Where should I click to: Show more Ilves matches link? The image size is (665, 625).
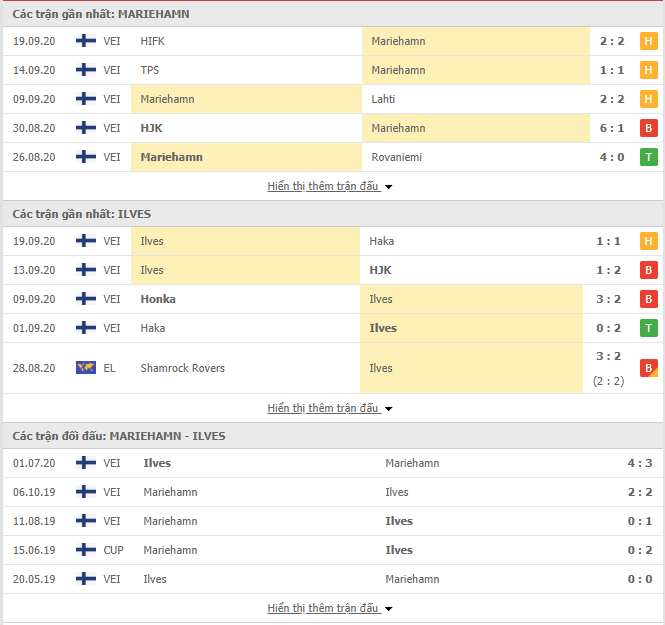click(322, 408)
